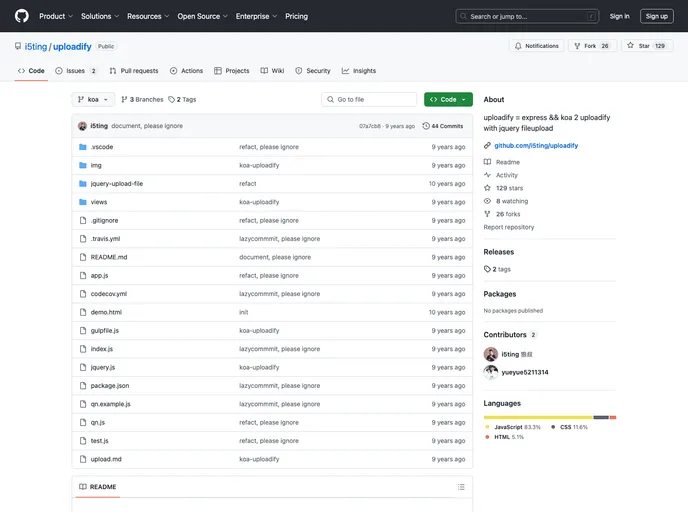The image size is (688, 512).
Task: Open the Insights tab
Action: (x=359, y=71)
